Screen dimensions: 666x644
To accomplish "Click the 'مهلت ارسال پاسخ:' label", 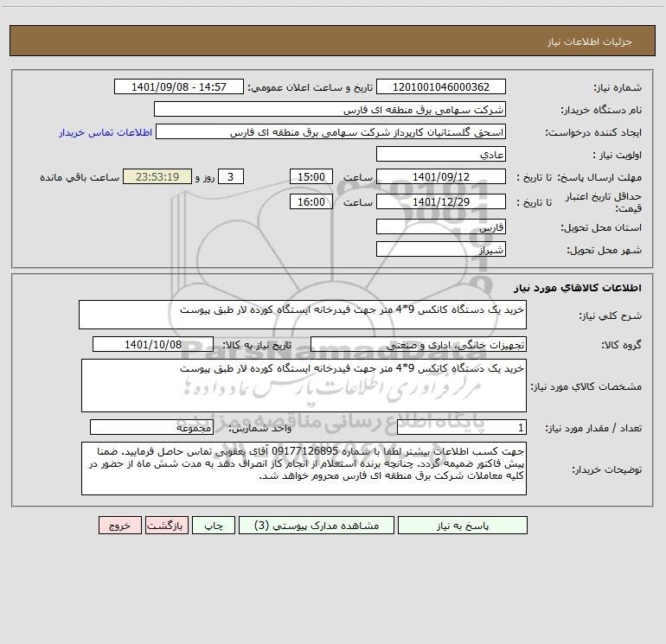I will point(599,177).
